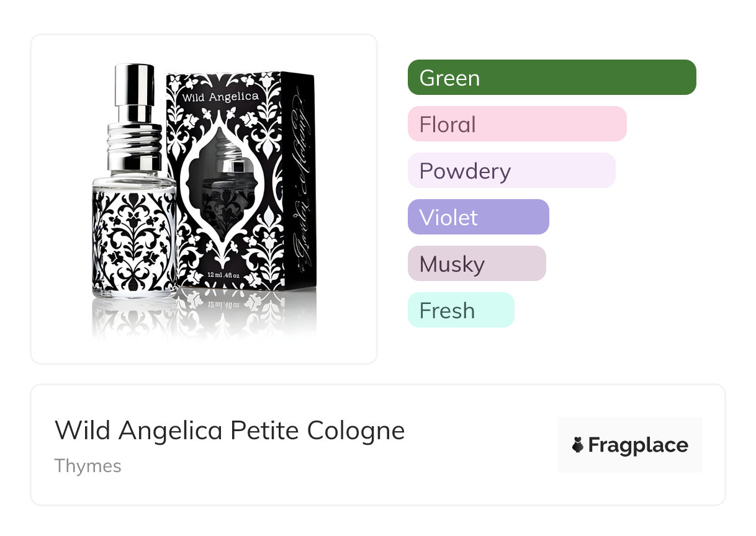Select the Fresh accord bar
Screen dimensions: 756x536
coord(461,310)
